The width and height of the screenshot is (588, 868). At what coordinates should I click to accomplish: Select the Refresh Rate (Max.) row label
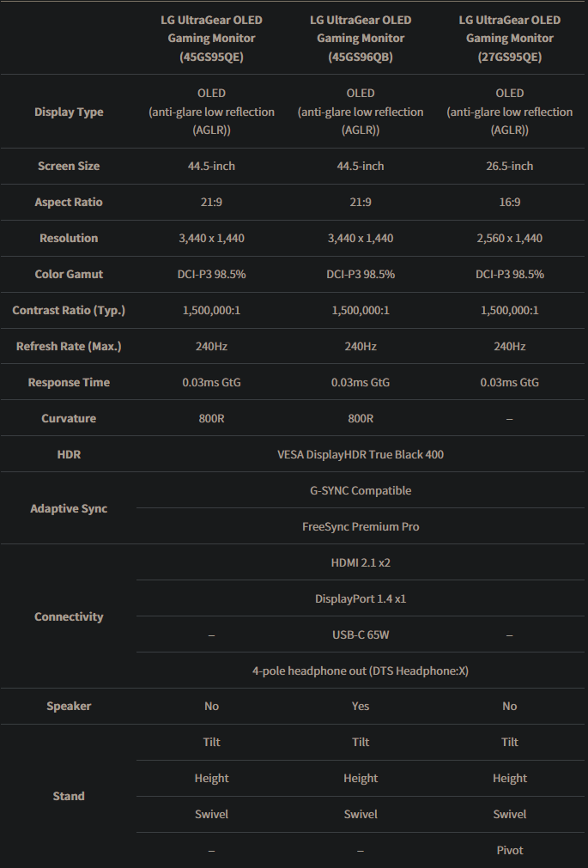(x=69, y=346)
